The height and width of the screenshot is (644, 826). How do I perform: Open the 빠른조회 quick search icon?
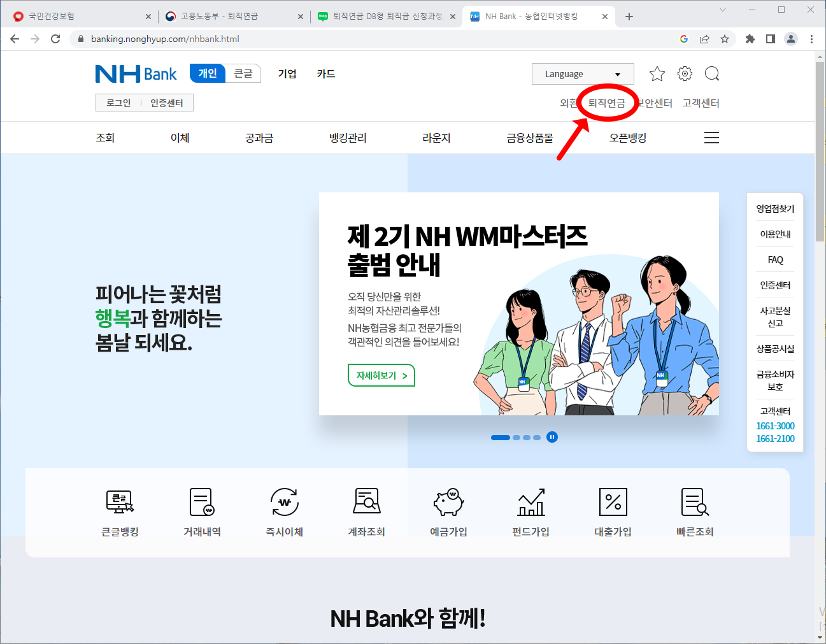(695, 502)
